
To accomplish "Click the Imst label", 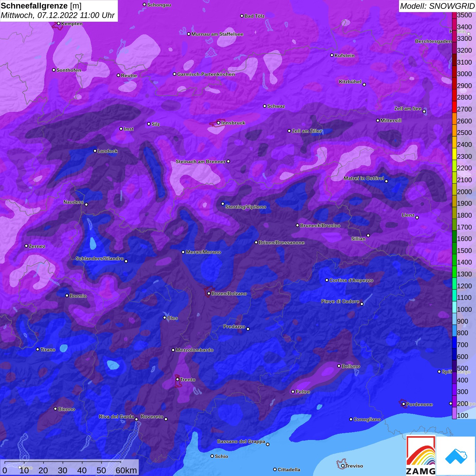I will (129, 129).
